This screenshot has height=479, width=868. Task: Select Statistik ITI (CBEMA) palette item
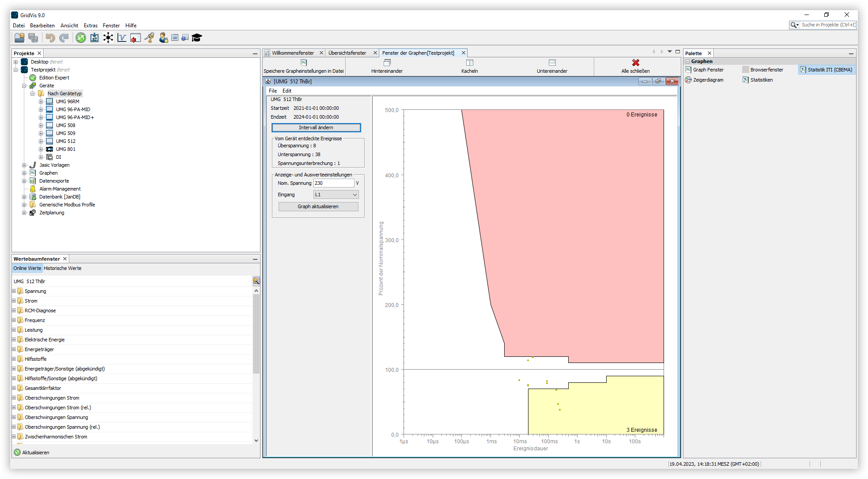826,70
